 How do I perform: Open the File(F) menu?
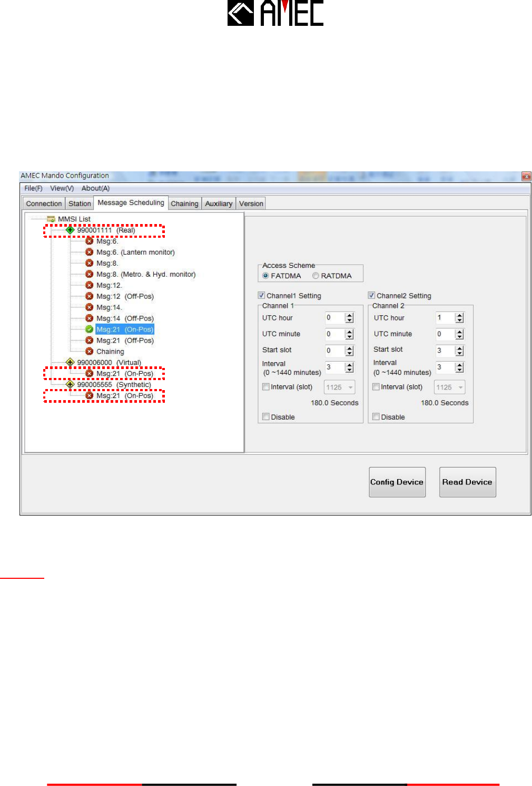33,188
